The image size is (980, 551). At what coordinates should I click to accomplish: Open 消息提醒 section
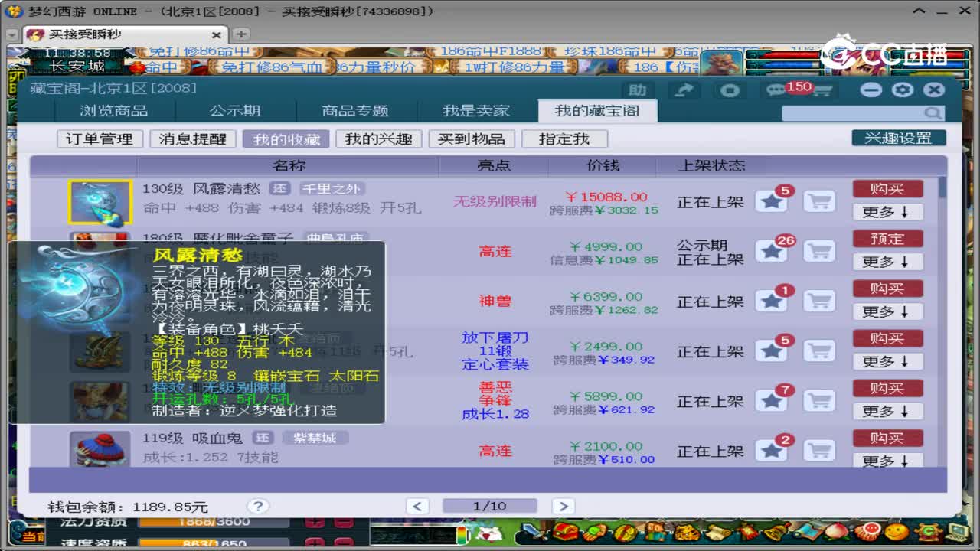coord(192,139)
